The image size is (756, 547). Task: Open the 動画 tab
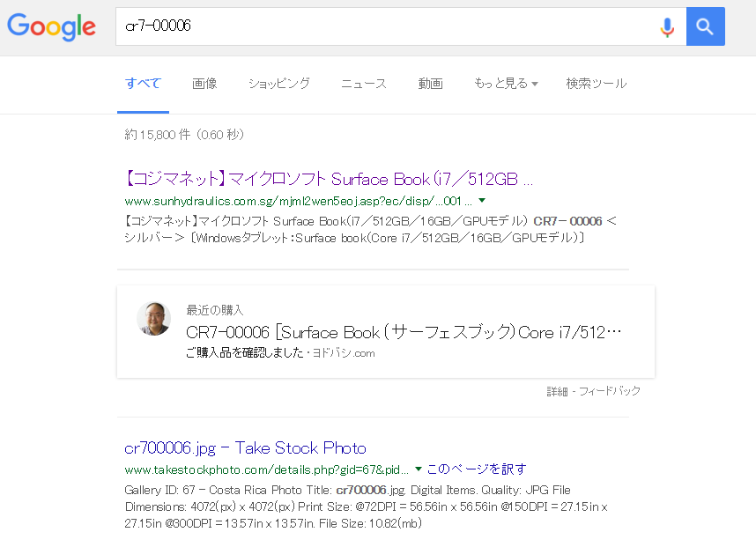[x=430, y=84]
